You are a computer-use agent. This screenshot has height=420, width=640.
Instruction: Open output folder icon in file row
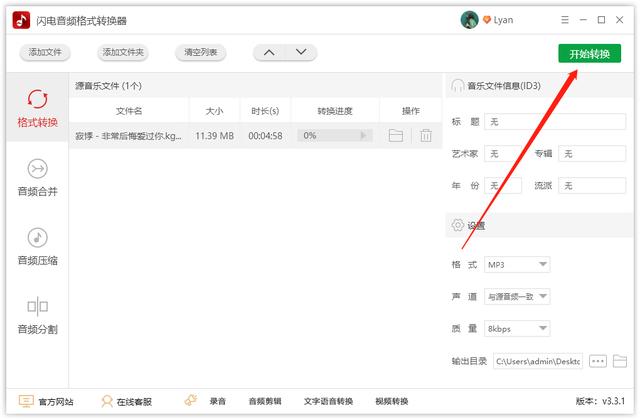[396, 135]
